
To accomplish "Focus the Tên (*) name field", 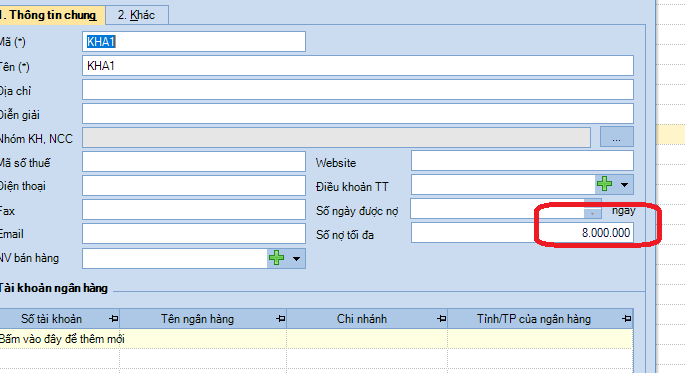I will 358,66.
